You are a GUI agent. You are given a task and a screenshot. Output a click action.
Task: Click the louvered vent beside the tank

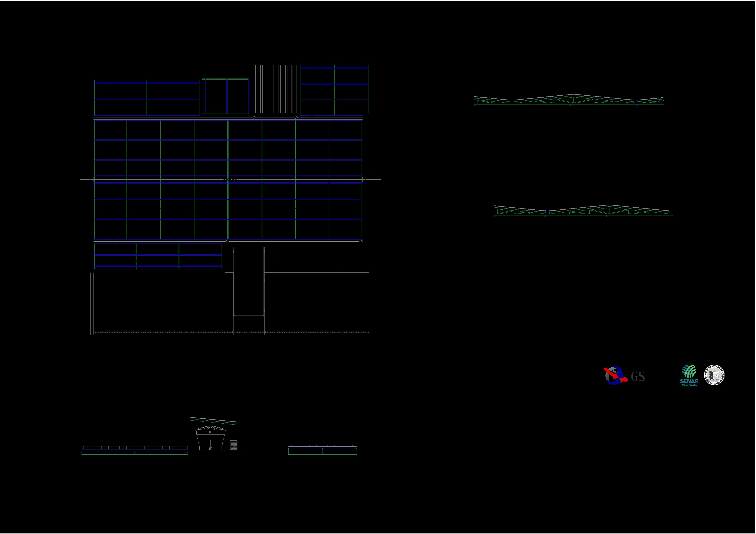click(x=234, y=444)
